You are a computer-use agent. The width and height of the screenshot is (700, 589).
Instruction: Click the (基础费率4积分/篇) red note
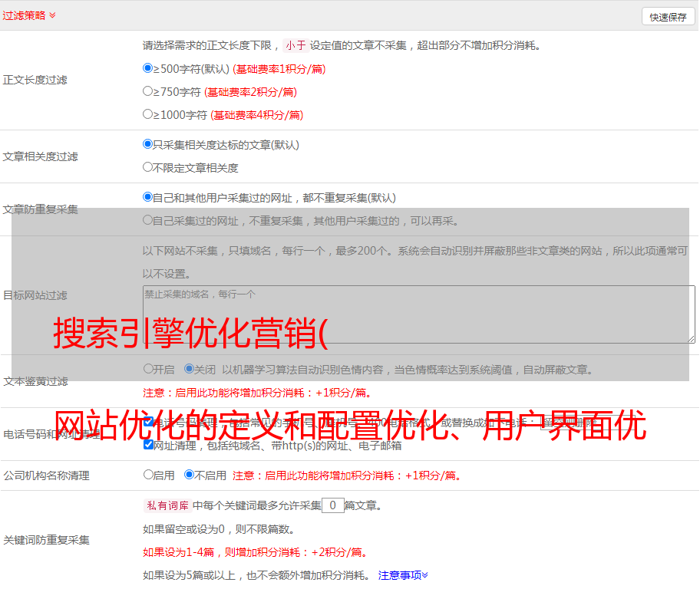[256, 115]
